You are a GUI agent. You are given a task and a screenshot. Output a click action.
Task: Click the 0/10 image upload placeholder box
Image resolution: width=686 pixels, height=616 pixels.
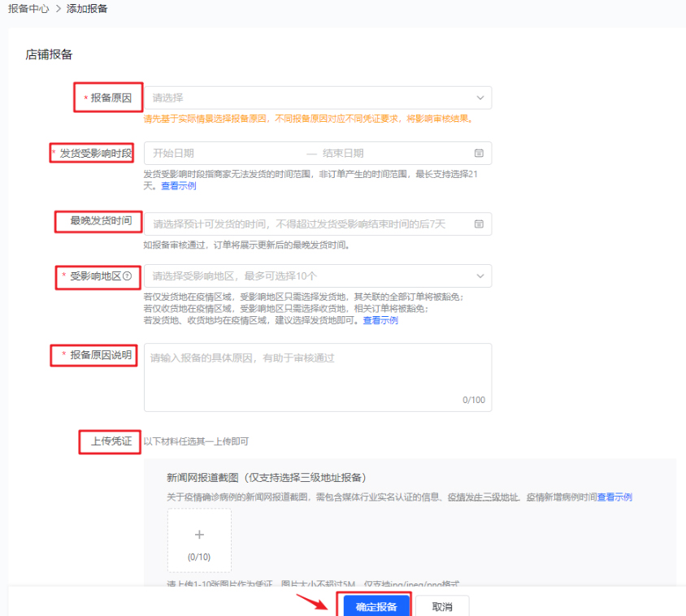tap(198, 540)
